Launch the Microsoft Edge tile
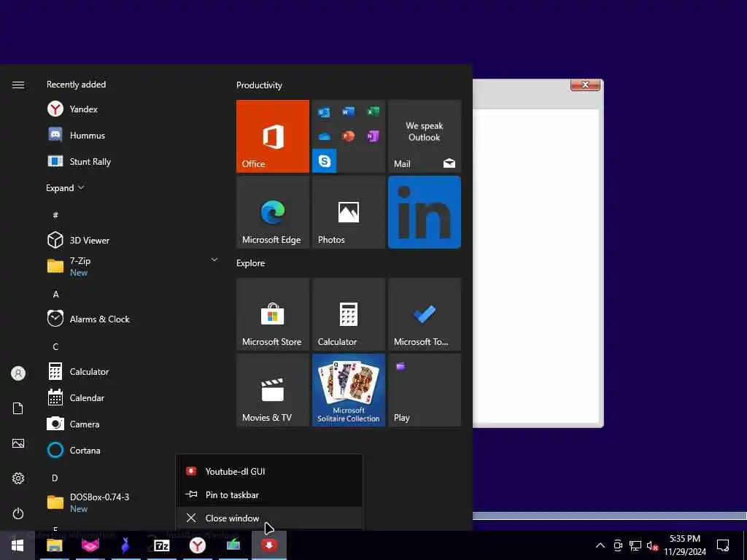The image size is (747, 560). pos(273,212)
